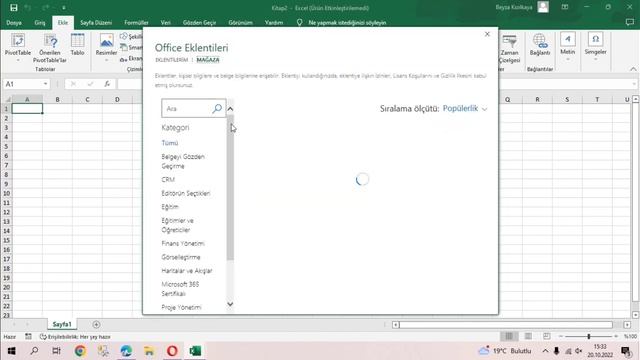Open the comments icon at top right
The height and width of the screenshot is (360, 640).
pyautogui.click(x=629, y=22)
